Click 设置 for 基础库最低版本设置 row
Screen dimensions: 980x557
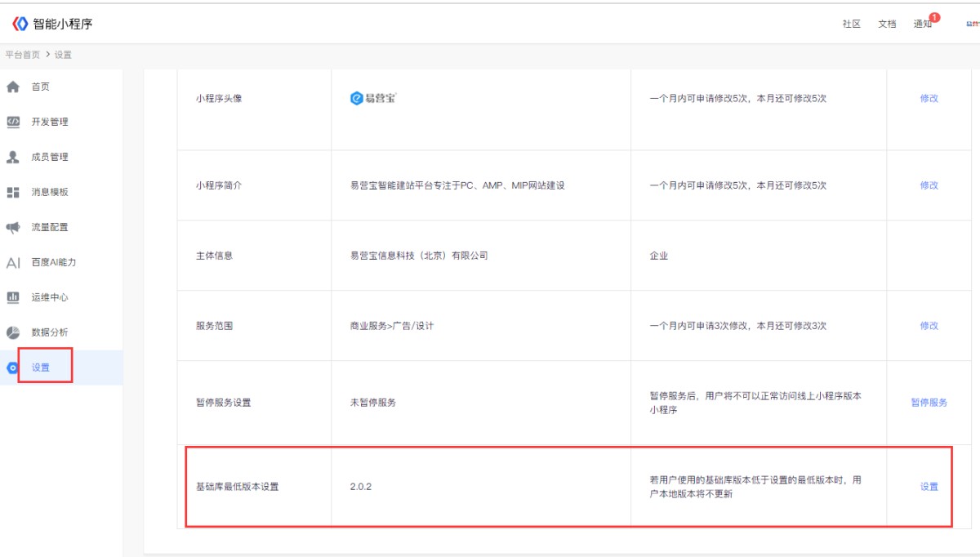[x=929, y=487]
